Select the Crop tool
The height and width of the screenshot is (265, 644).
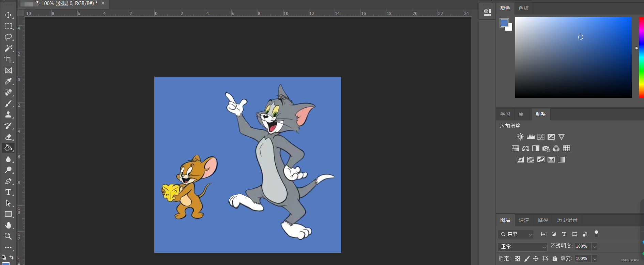[8, 59]
